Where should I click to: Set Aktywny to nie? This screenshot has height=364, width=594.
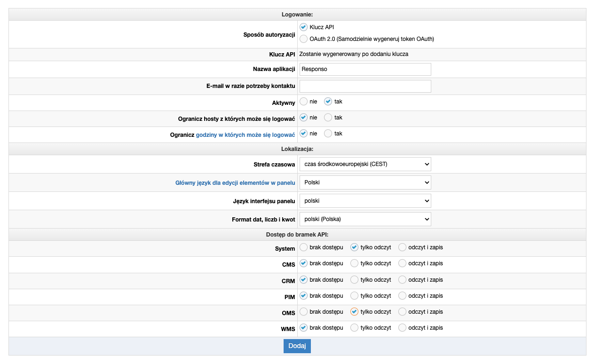tap(304, 102)
